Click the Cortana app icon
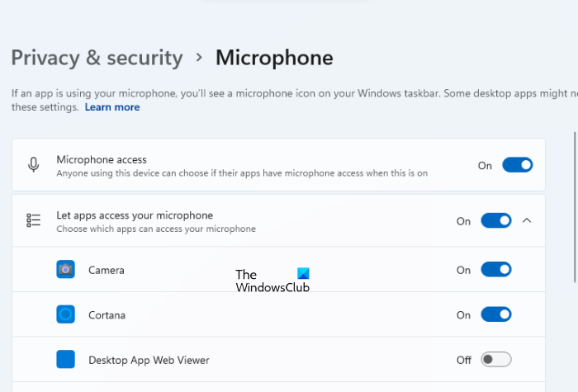Screen dimensions: 578x392 pyautogui.click(x=66, y=314)
